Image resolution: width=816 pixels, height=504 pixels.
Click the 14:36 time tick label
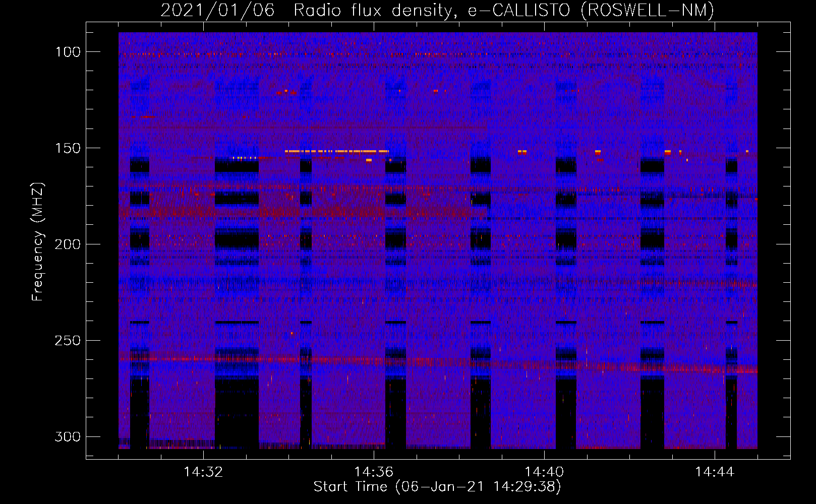pos(374,472)
